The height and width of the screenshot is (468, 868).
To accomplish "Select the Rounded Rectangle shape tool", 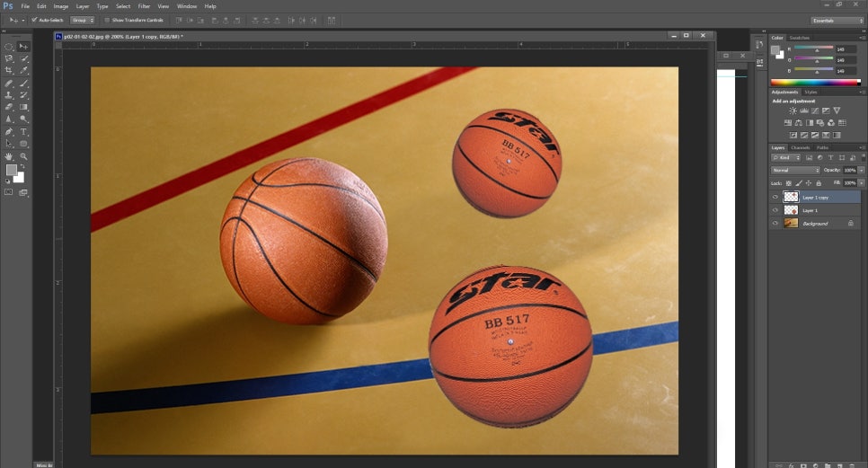I will click(x=23, y=144).
